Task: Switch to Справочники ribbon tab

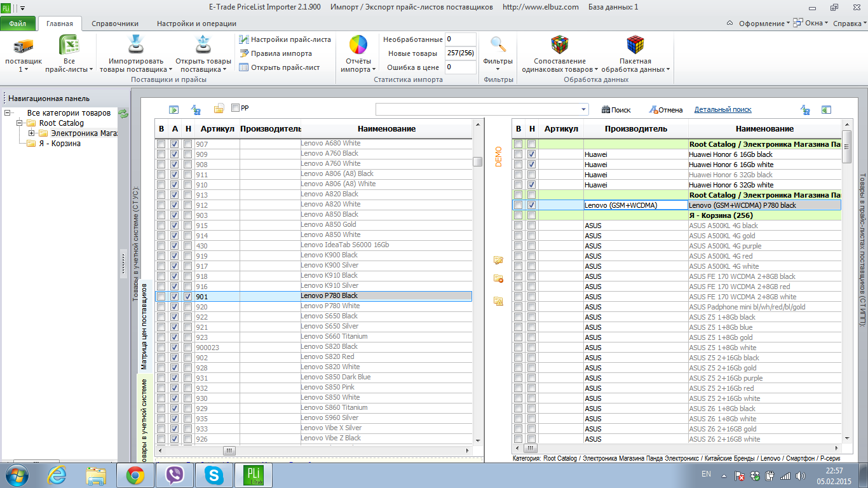Action: point(115,24)
